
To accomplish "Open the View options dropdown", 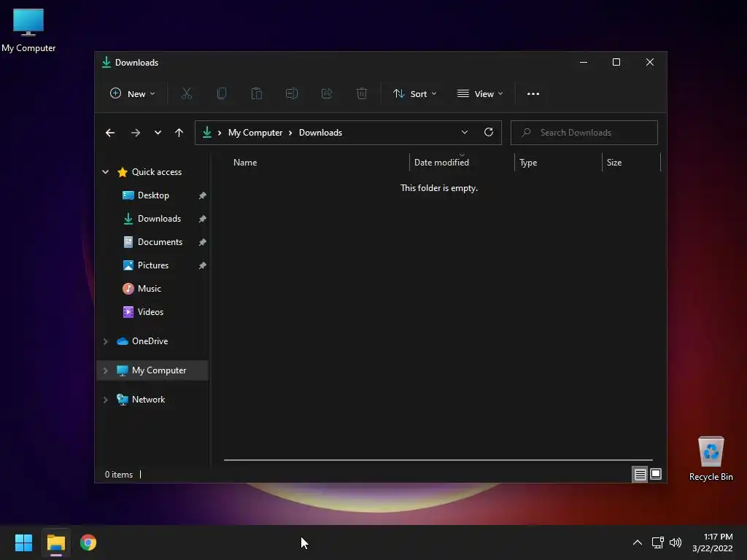I will (x=480, y=94).
